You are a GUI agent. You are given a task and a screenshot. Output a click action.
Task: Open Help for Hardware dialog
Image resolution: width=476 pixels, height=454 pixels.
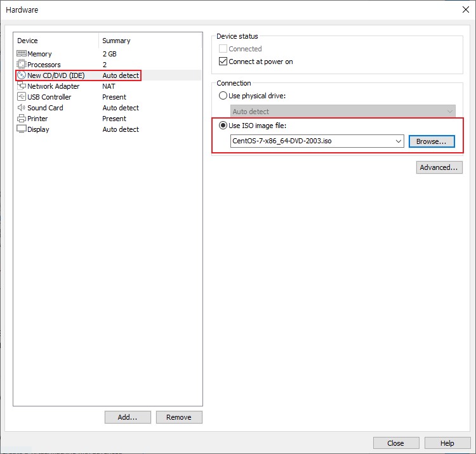tap(447, 443)
